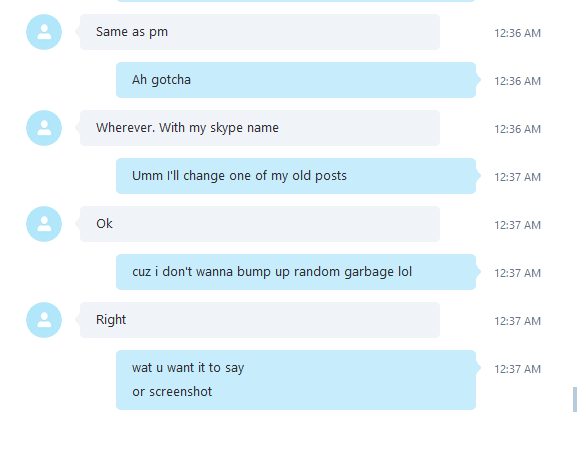Click the chat scrollbar thumb on the right edge
This screenshot has height=451, width=577.
click(575, 399)
